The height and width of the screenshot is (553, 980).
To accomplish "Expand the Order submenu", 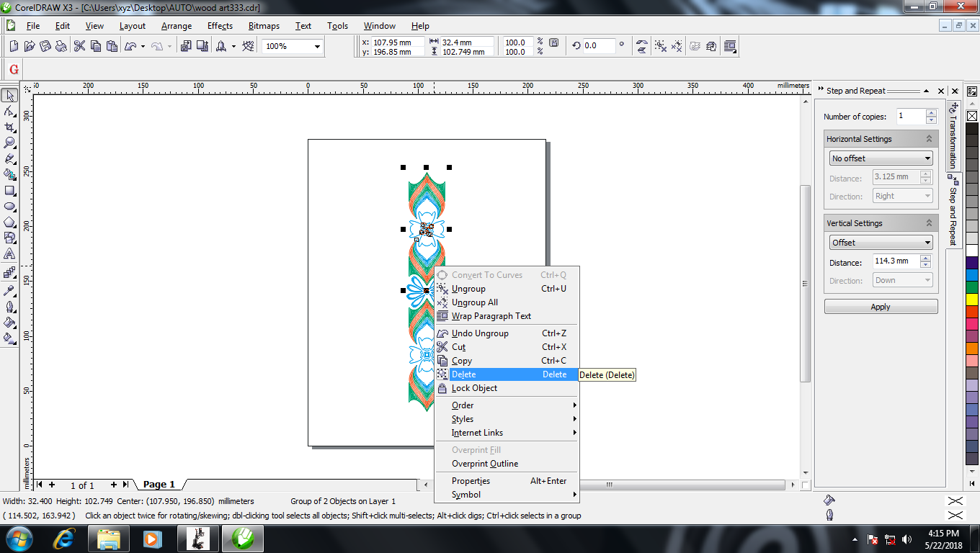I will click(507, 405).
